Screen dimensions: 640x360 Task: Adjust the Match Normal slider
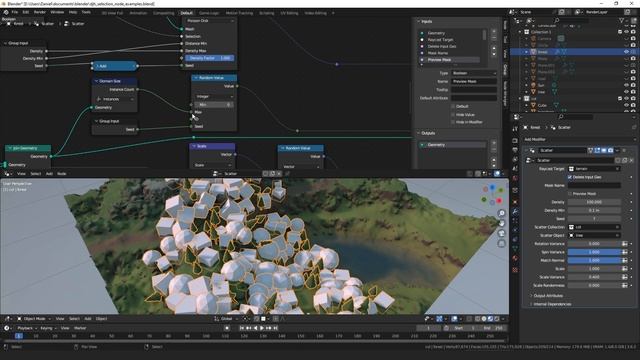click(x=594, y=260)
